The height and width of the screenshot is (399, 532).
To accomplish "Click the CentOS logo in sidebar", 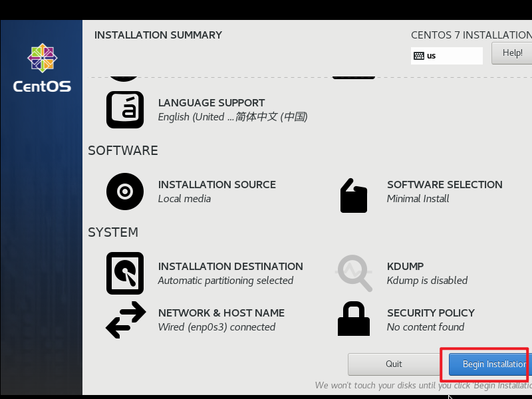I will coord(42,68).
